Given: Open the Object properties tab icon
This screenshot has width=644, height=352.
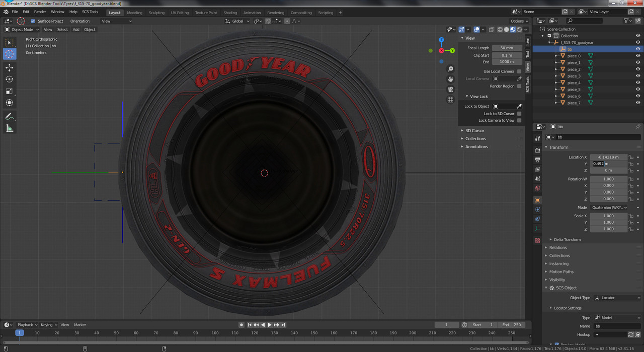Looking at the screenshot, I should coord(537,200).
